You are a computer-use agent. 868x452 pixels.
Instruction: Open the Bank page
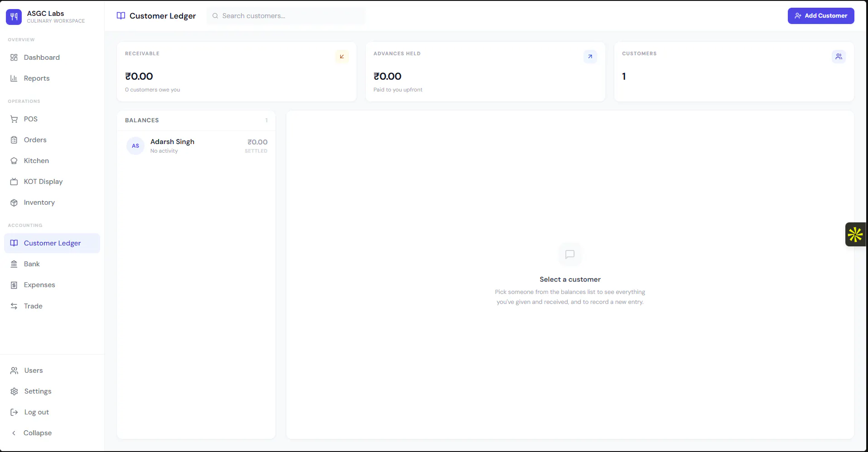(52, 264)
